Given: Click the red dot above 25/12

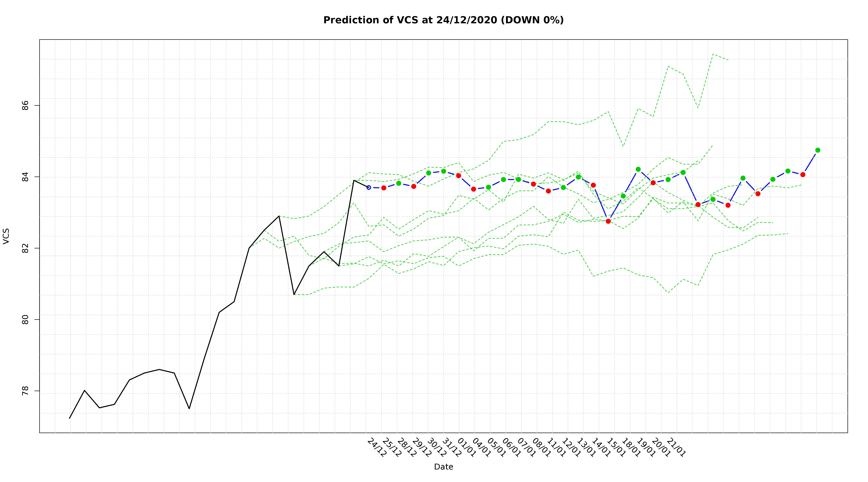Looking at the screenshot, I should pos(384,188).
